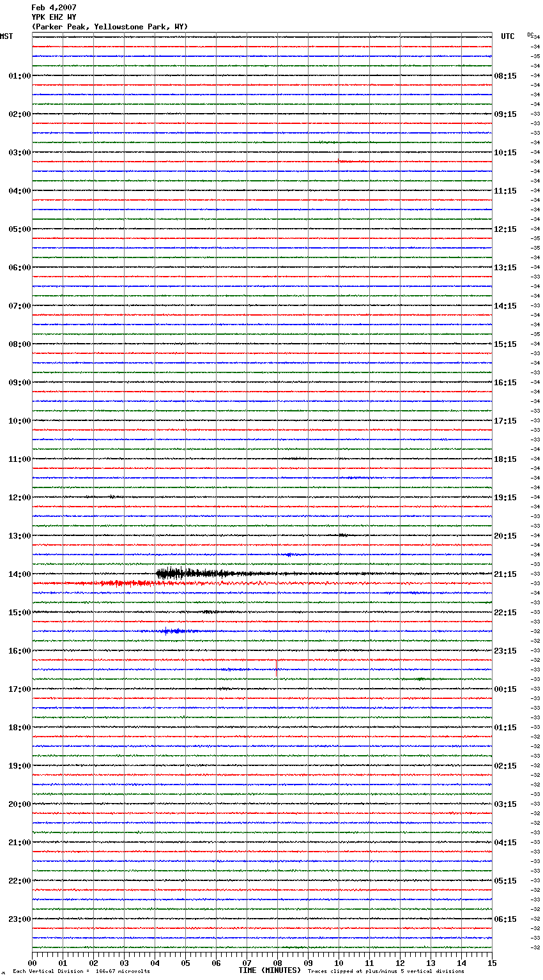This screenshot has width=543, height=980.
Task: Click the "(Parker Peak, Yellowstone Park, WY)" location label
Action: coord(110,27)
